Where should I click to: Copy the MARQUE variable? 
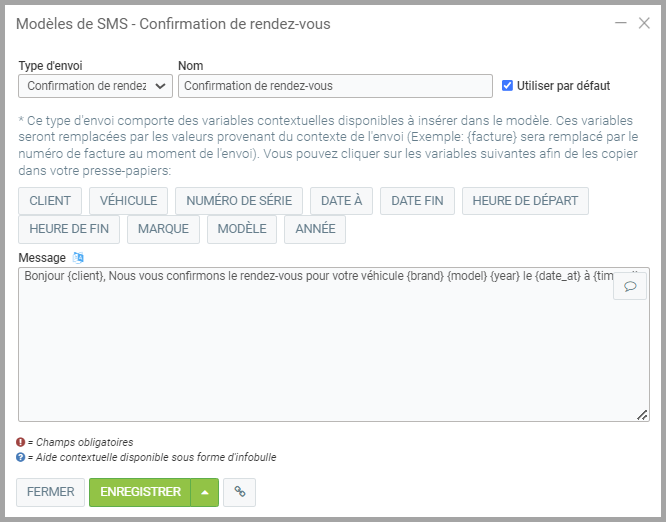pos(164,229)
